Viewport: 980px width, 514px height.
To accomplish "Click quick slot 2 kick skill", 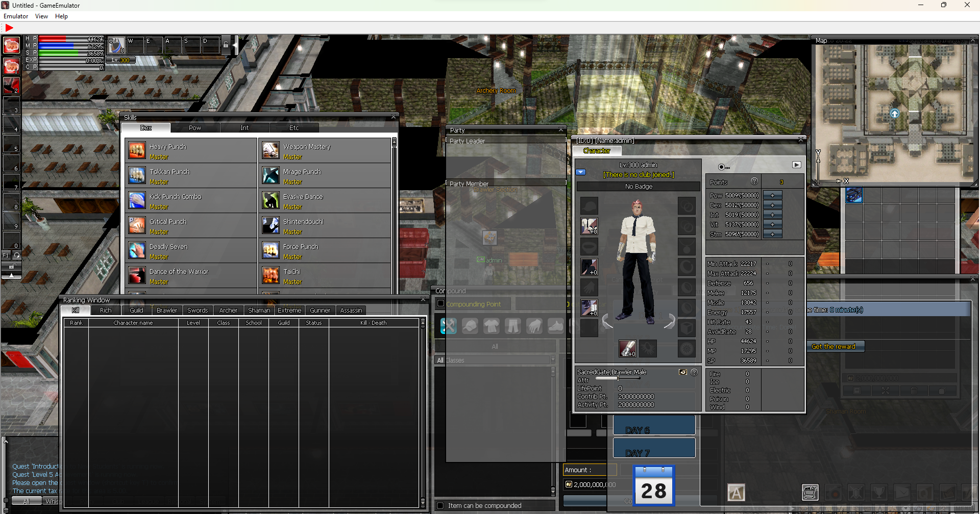I will (11, 85).
